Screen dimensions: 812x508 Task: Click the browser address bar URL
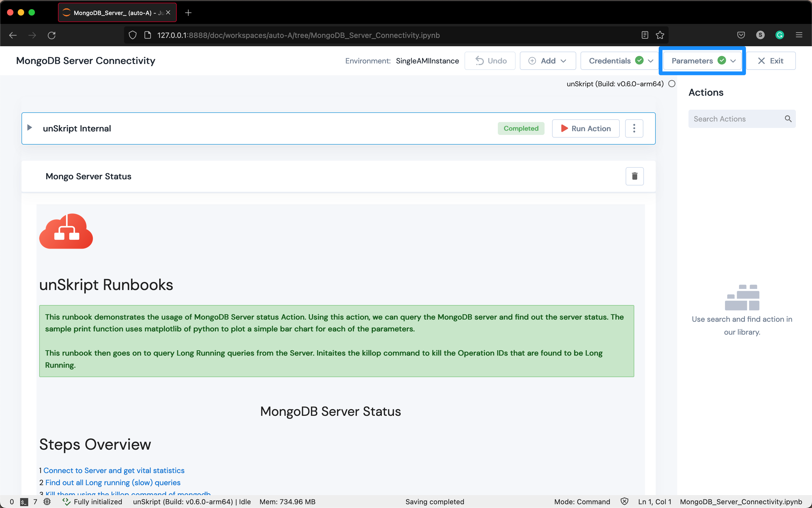click(298, 35)
